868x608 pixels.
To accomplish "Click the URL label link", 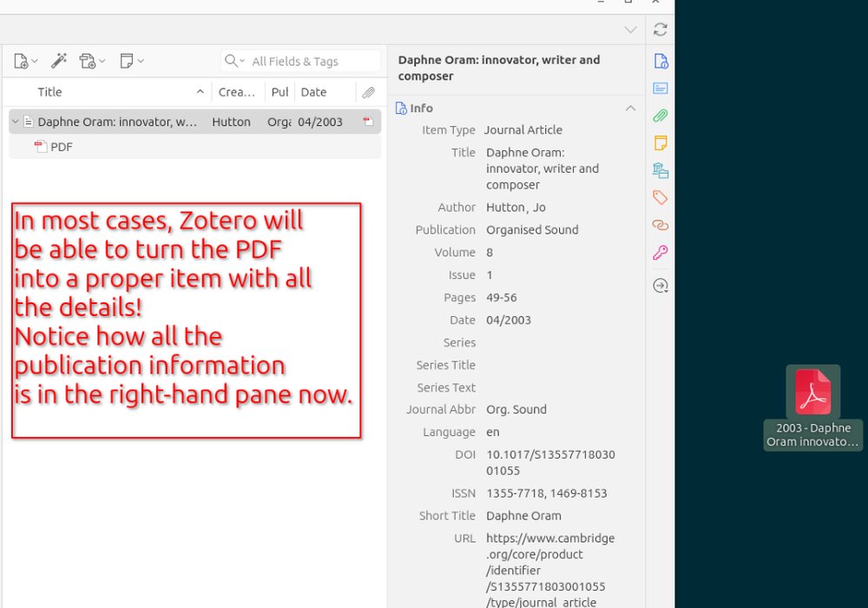I will tap(465, 539).
